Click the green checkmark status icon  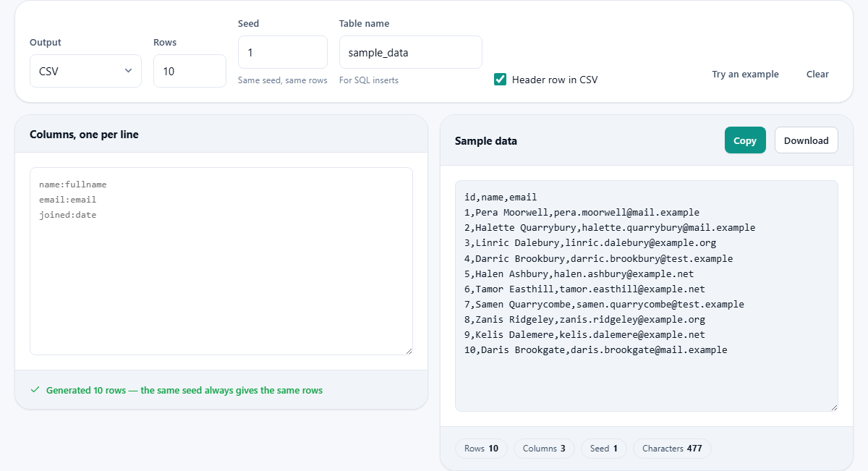point(35,390)
